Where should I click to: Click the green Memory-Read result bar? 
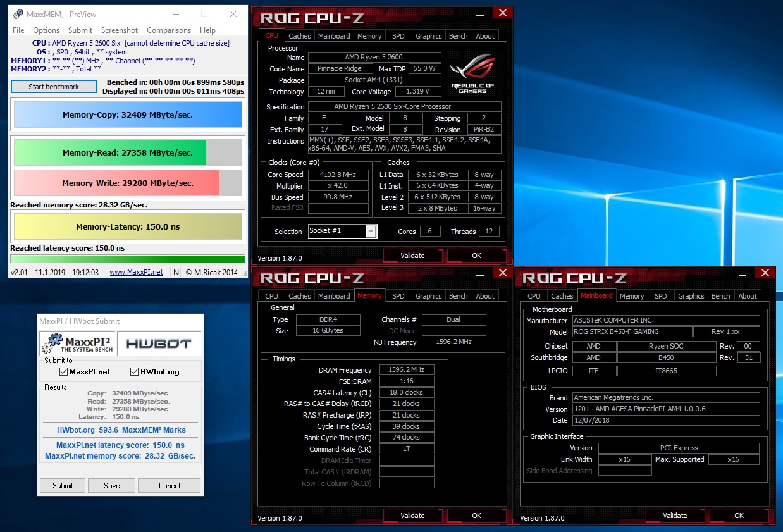(x=128, y=152)
